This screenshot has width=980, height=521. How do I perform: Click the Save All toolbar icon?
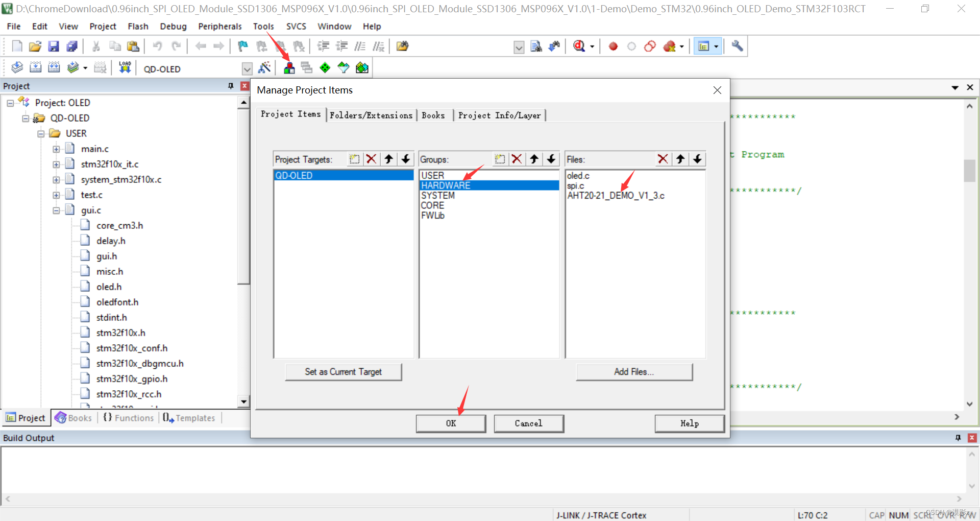click(71, 46)
